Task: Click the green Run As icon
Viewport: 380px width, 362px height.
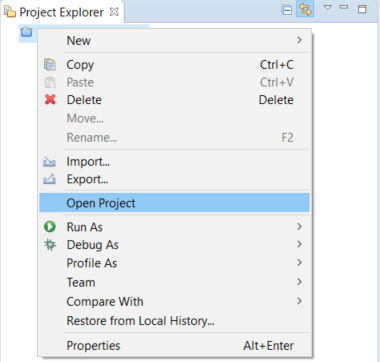Action: (50, 227)
